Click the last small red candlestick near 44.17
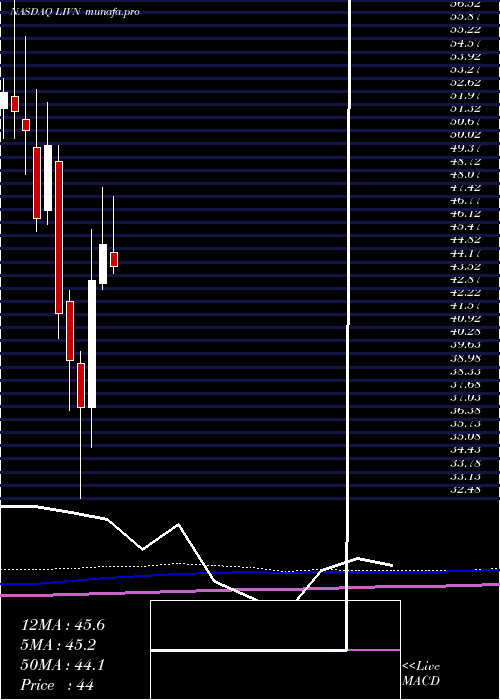The width and height of the screenshot is (500, 700). pyautogui.click(x=114, y=259)
